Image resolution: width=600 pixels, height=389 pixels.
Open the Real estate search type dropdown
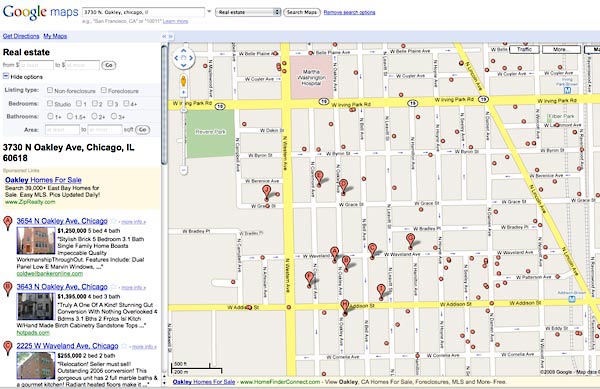coord(248,12)
